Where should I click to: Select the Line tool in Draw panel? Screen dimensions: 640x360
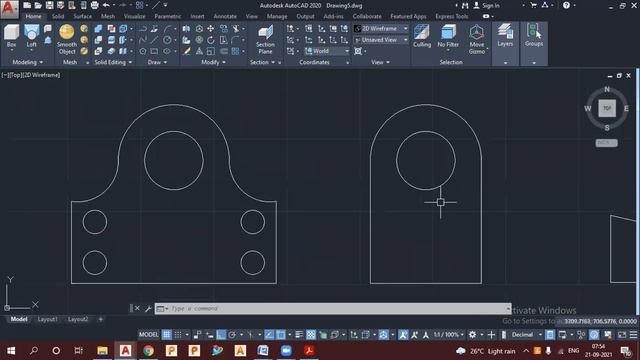[x=154, y=40]
